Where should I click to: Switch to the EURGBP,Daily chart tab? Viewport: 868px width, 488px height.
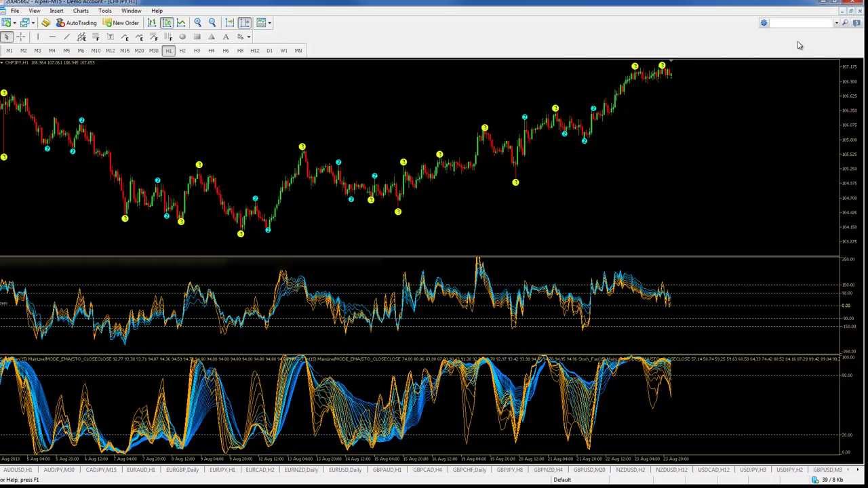click(182, 470)
